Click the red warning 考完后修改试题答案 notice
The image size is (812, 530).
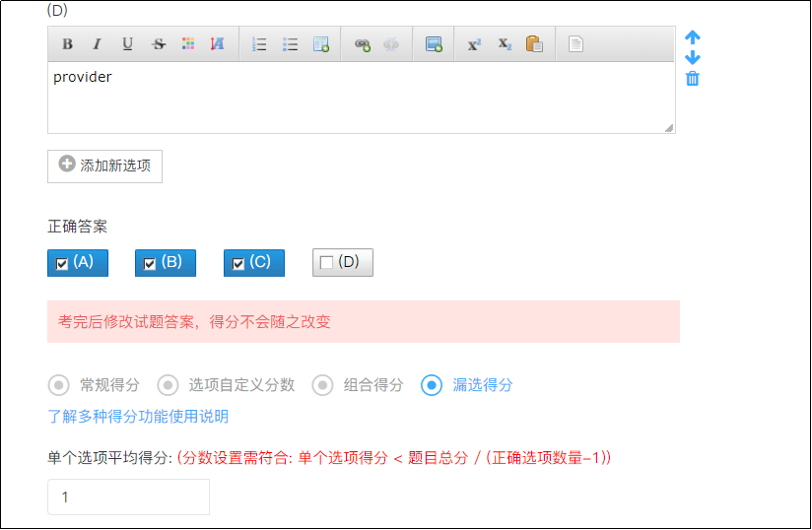coord(363,322)
